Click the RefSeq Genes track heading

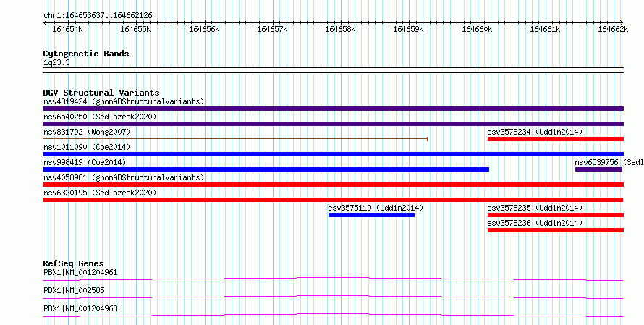[73, 263]
